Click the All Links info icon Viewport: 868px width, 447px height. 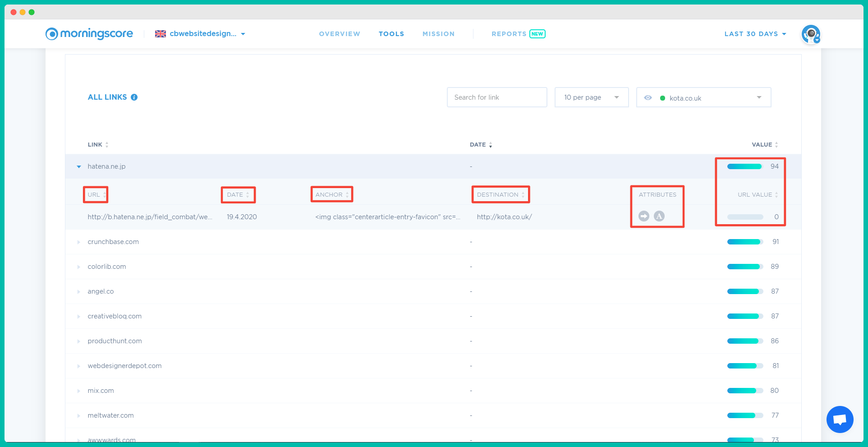[x=134, y=97]
